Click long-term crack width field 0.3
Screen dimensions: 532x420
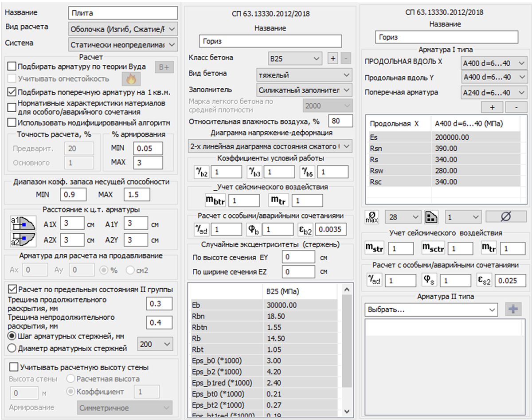[x=159, y=304]
